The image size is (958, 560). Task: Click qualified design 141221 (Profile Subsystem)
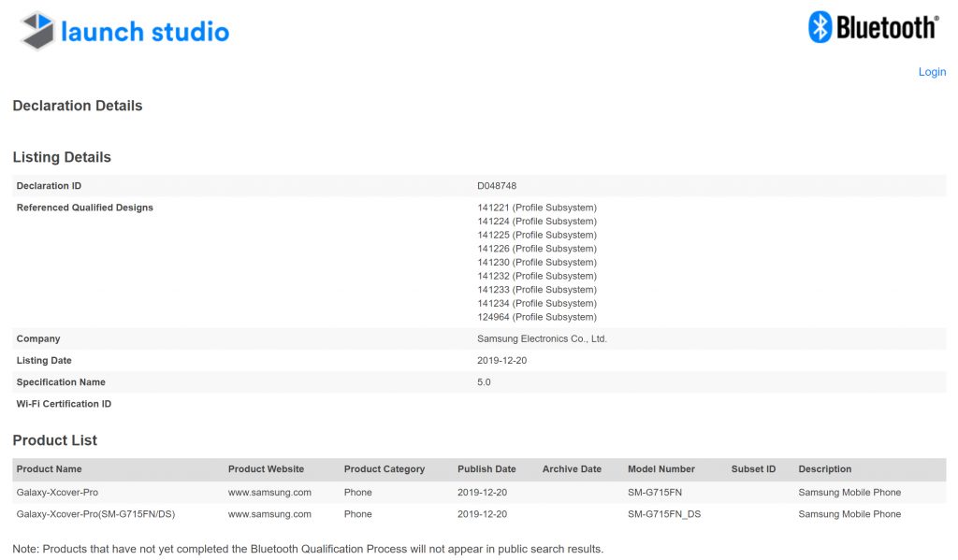536,208
